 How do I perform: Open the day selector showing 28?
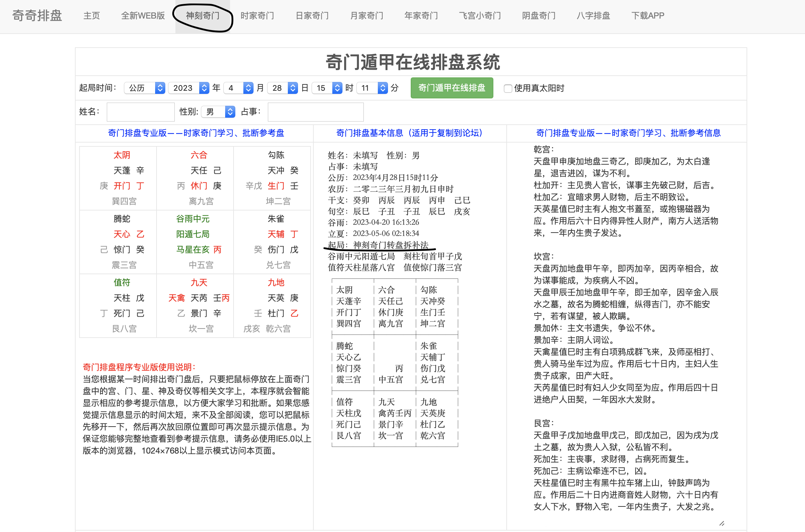pos(282,88)
